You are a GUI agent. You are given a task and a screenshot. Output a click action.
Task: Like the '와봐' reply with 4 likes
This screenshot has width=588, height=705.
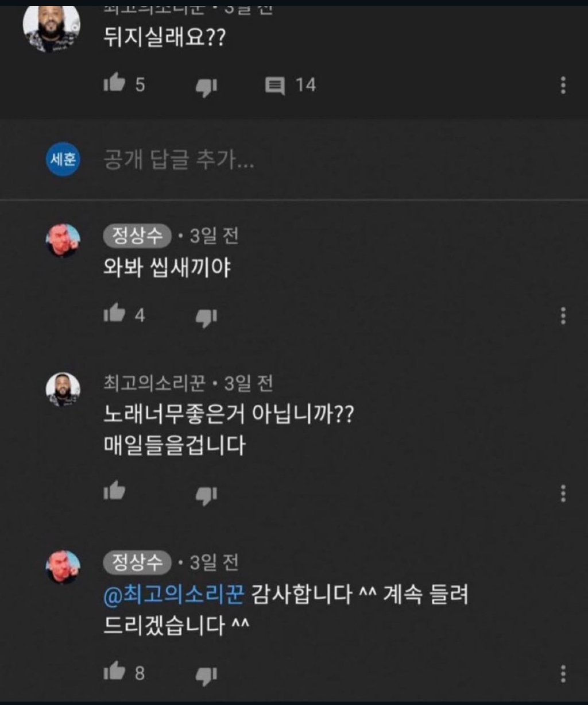click(114, 314)
